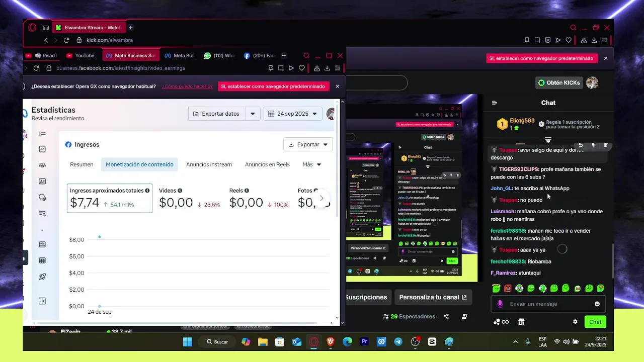Image resolution: width=644 pixels, height=362 pixels.
Task: Open Easy Setup in front window toolbar
Action: (x=338, y=68)
